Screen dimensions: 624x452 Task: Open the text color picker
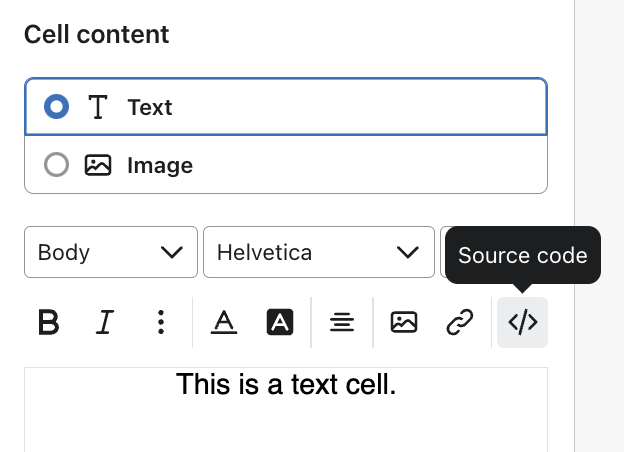(224, 322)
